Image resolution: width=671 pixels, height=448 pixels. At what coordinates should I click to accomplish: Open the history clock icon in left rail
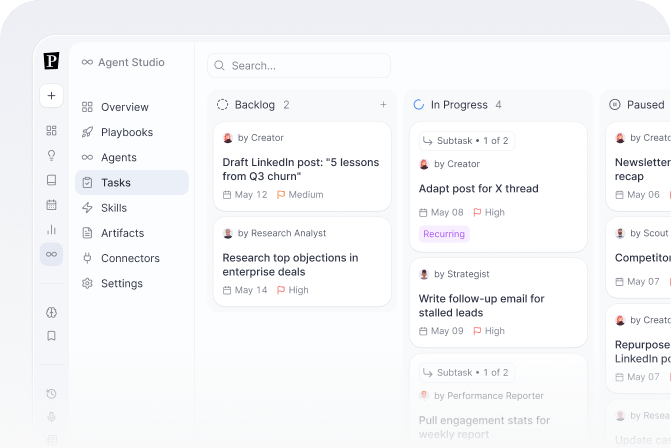pyautogui.click(x=51, y=394)
